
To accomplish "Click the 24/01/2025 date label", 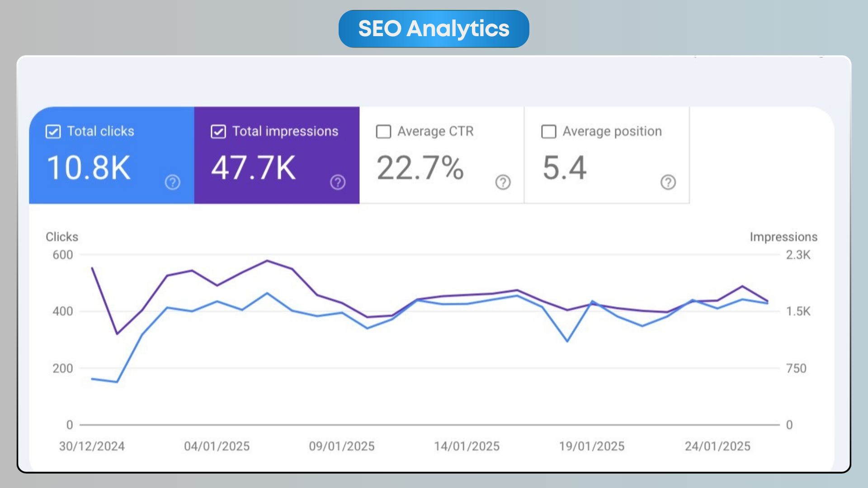I will point(717,446).
